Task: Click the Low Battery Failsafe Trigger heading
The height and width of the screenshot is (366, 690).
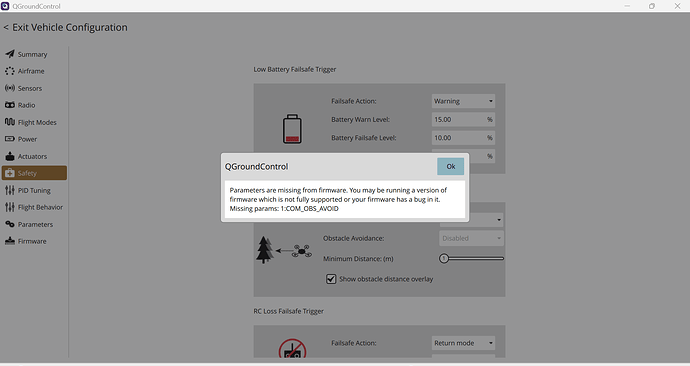Action: (x=295, y=69)
